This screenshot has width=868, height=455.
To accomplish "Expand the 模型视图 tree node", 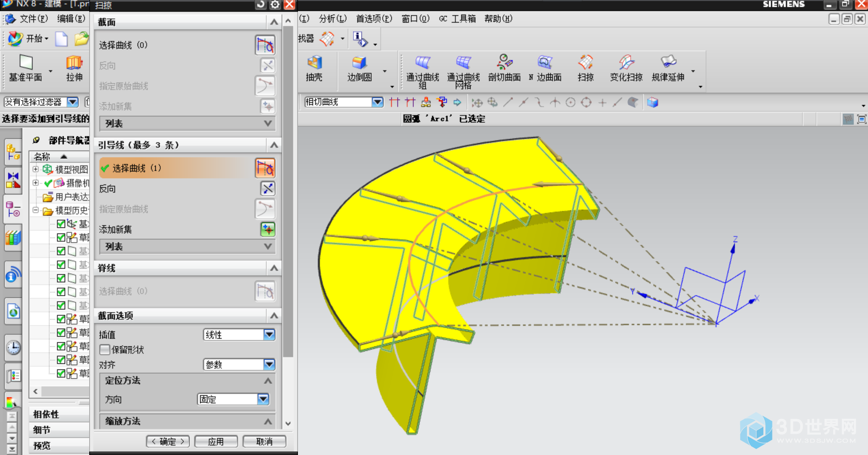I will point(36,169).
